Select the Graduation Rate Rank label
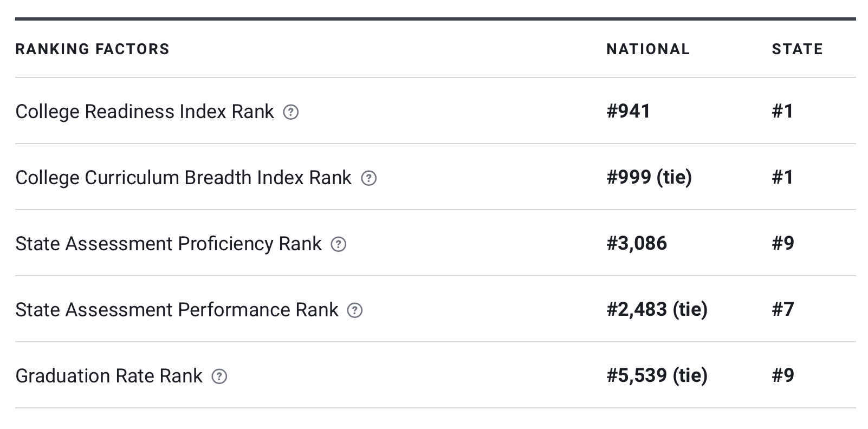This screenshot has height=429, width=868. pos(108,376)
